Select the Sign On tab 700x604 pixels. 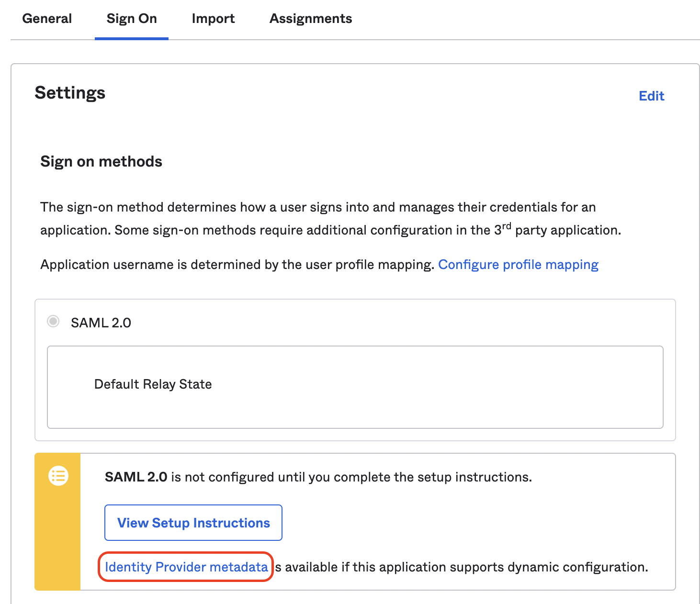132,19
